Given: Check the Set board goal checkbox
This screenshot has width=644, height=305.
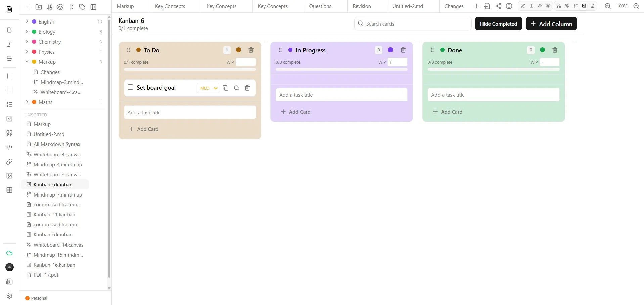Looking at the screenshot, I should click(130, 87).
